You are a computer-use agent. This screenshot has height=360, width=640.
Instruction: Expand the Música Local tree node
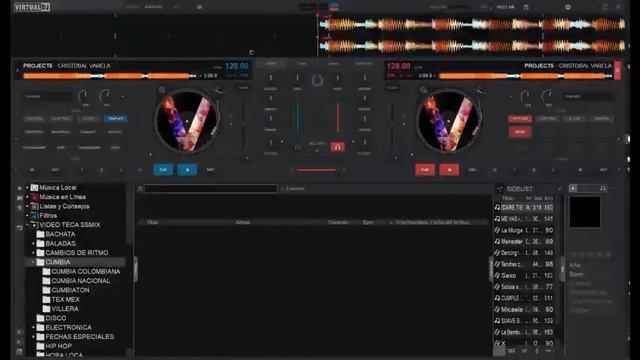(x=27, y=188)
